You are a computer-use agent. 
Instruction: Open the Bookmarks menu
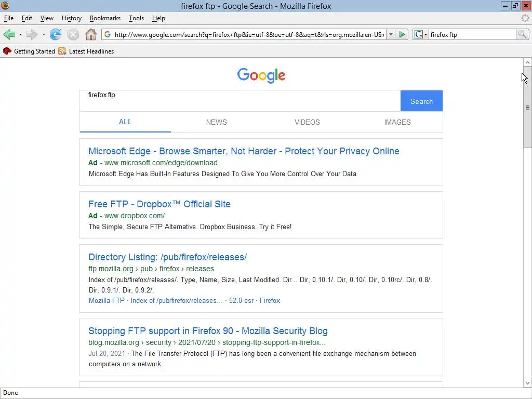(105, 18)
